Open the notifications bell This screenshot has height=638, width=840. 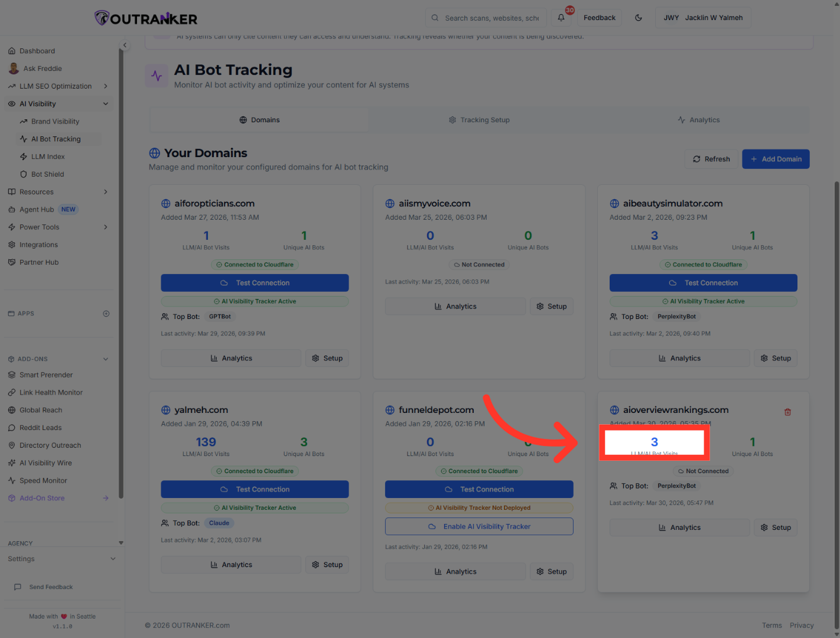click(561, 18)
